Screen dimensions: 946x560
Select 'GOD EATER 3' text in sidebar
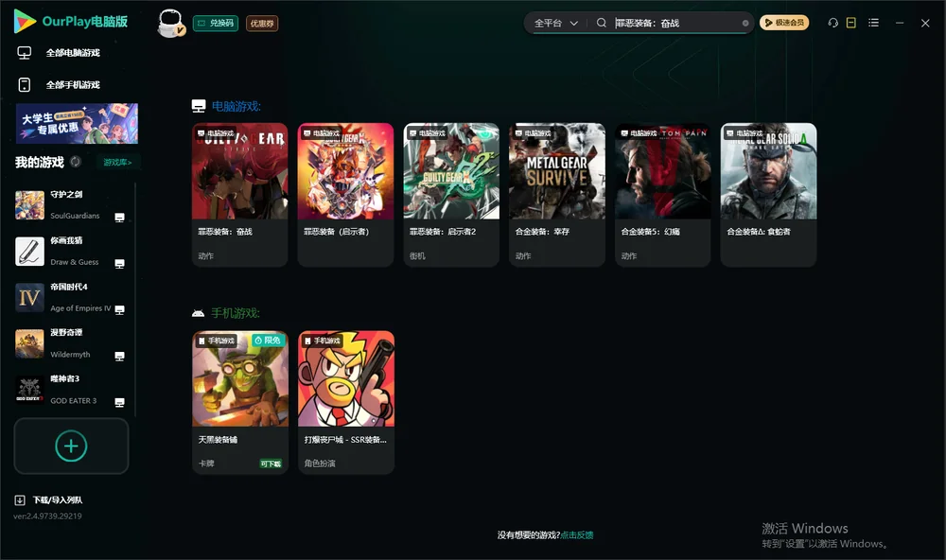74,401
